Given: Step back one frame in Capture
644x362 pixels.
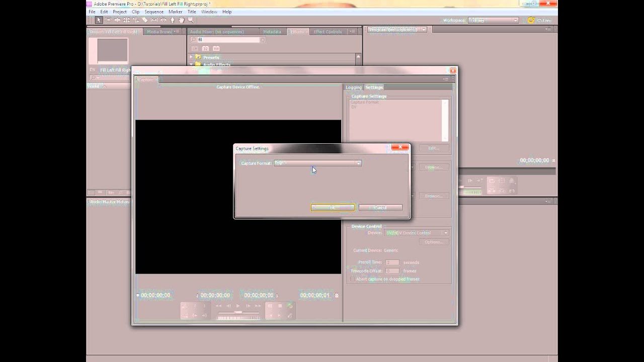Looking at the screenshot, I should [x=228, y=306].
